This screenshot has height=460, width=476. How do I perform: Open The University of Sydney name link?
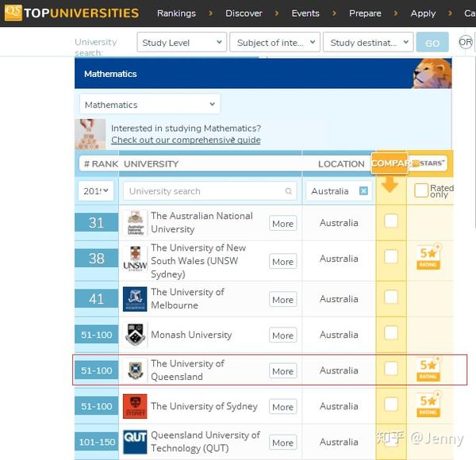pos(205,406)
